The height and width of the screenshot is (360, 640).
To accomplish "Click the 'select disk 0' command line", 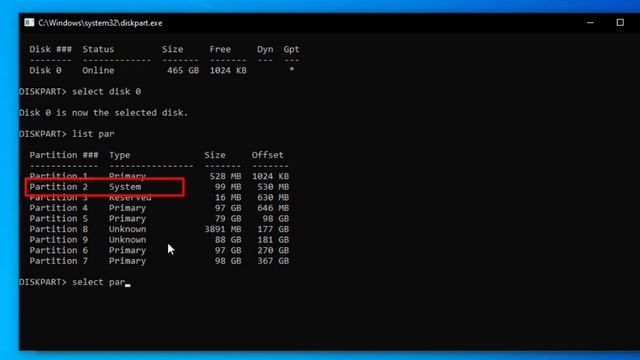I will pos(80,92).
